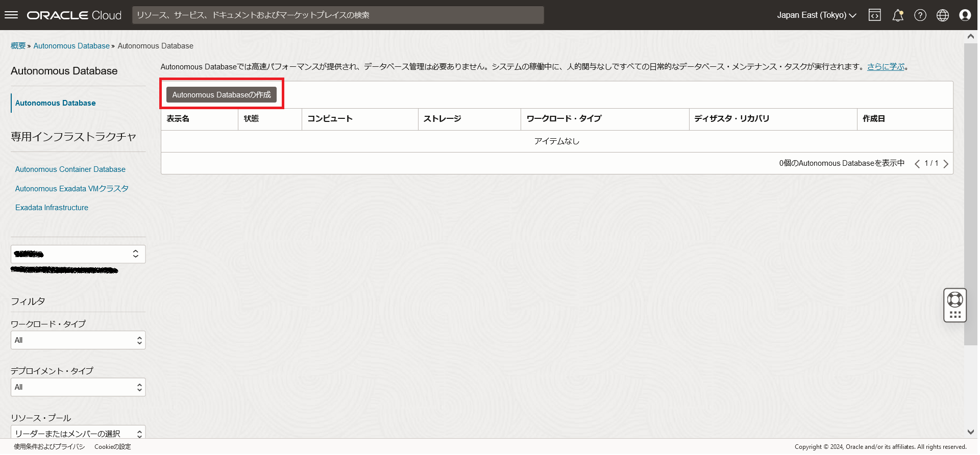This screenshot has width=980, height=455.
Task: Open the リソース・プール filter dropdown
Action: tap(78, 433)
